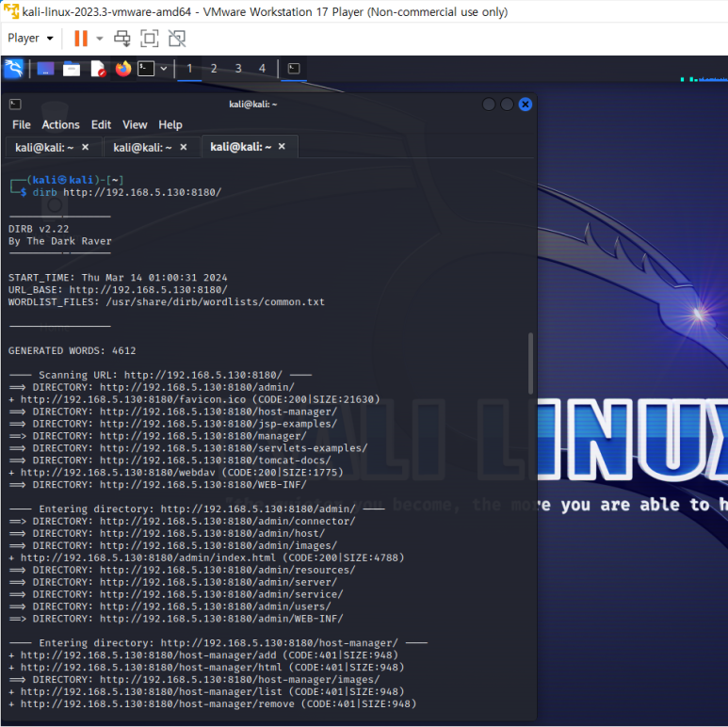
Task: Click terminal window title icon
Action: pyautogui.click(x=15, y=105)
